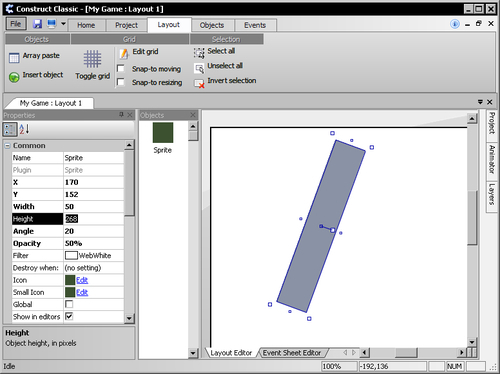Click the blue monitor quick-access icon
Screen dimensions: 500x374
52,24
